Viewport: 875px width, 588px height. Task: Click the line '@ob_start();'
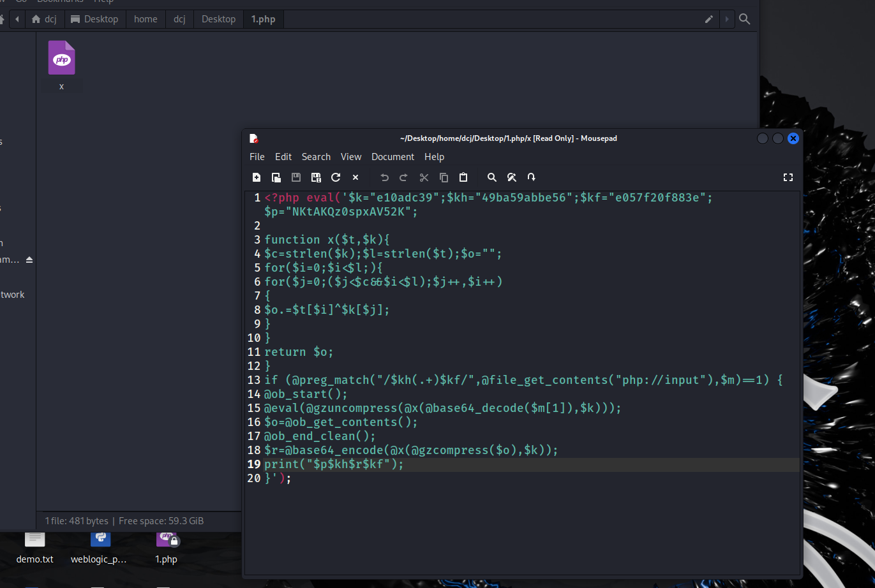[x=306, y=394]
